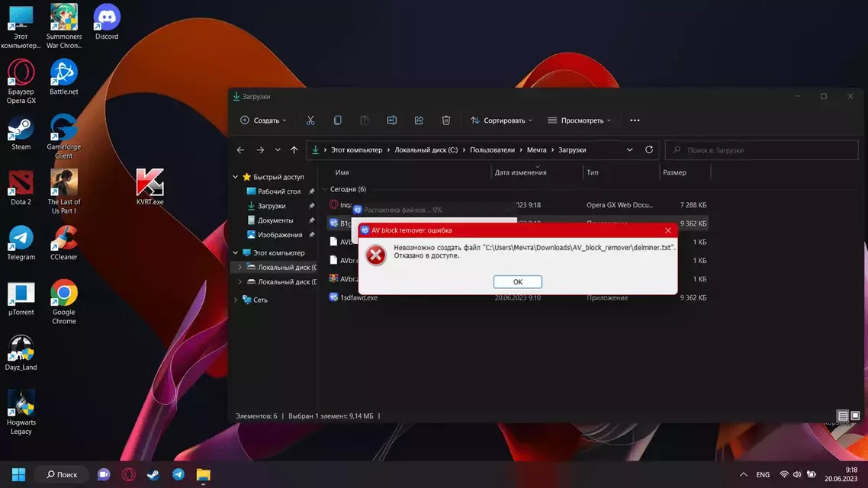Open recent locations chevron

coord(278,150)
